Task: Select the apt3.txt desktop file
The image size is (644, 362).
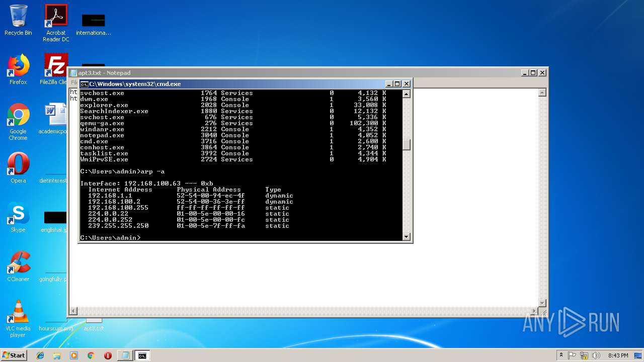Action: (x=94, y=324)
